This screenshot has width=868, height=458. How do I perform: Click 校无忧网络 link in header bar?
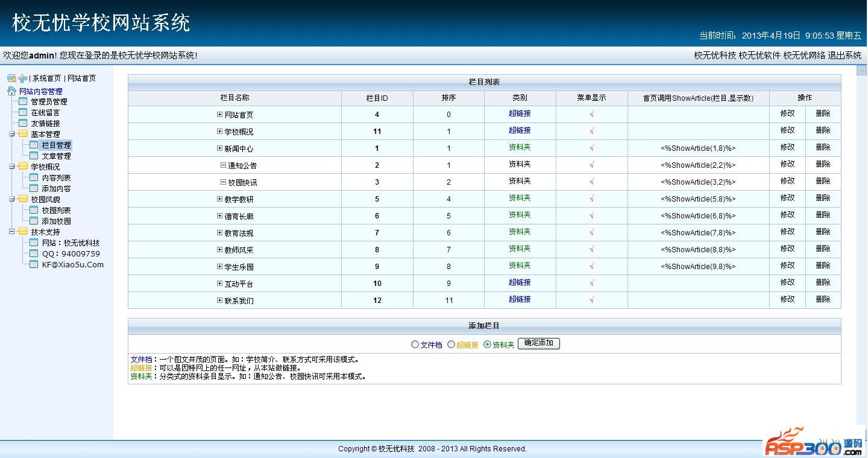tap(804, 56)
